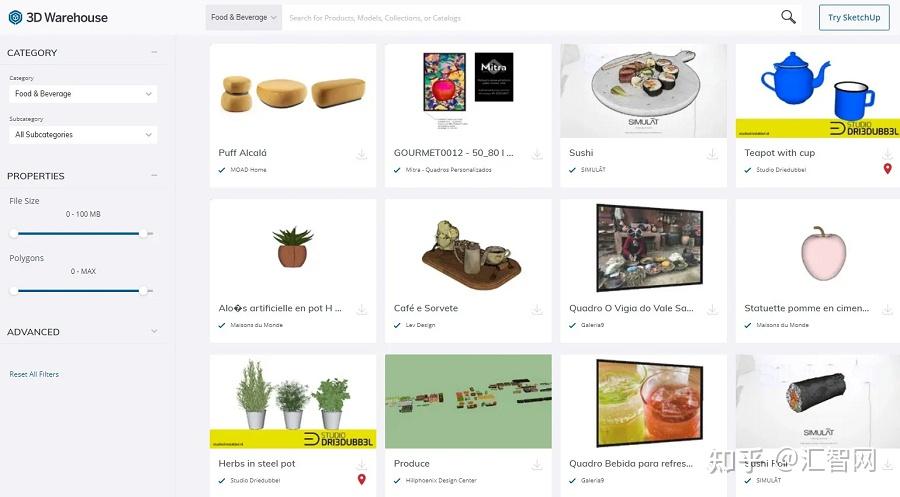900x497 pixels.
Task: Open Food & Beverage filter beside search bar
Action: click(244, 17)
